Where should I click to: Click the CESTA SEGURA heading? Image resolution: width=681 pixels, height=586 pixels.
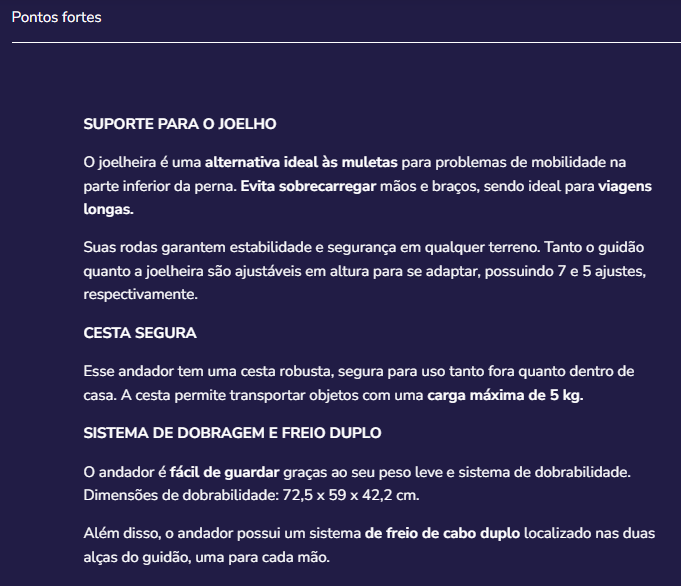(x=140, y=333)
